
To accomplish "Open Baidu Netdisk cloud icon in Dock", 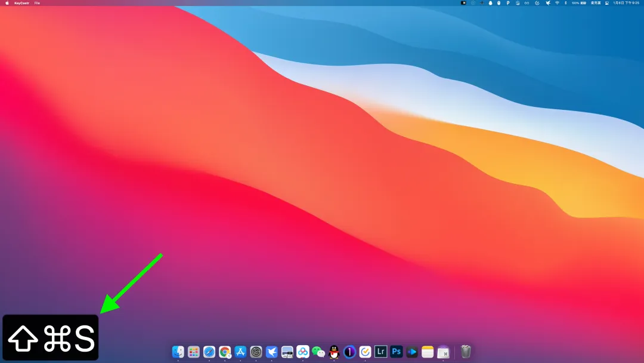I will [x=303, y=352].
